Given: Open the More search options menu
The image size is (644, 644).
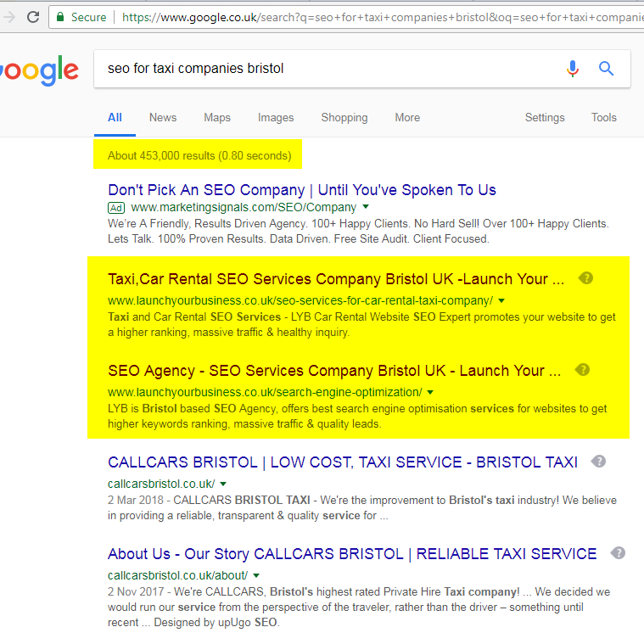Looking at the screenshot, I should (x=407, y=118).
